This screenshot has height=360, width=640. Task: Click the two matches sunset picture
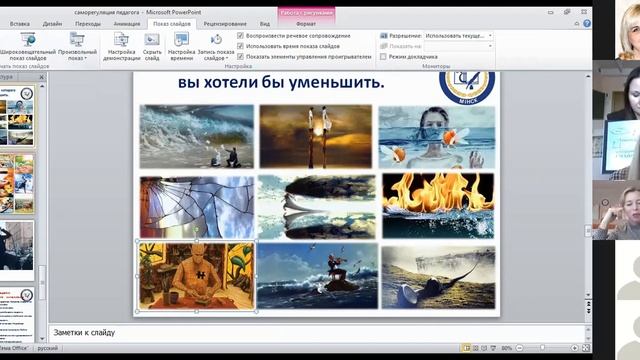click(316, 136)
